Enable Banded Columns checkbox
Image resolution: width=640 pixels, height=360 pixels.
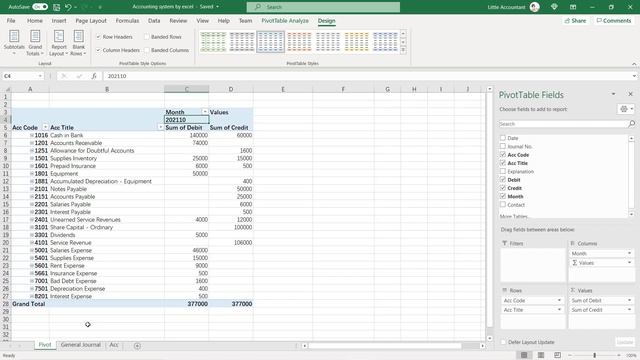(x=147, y=50)
